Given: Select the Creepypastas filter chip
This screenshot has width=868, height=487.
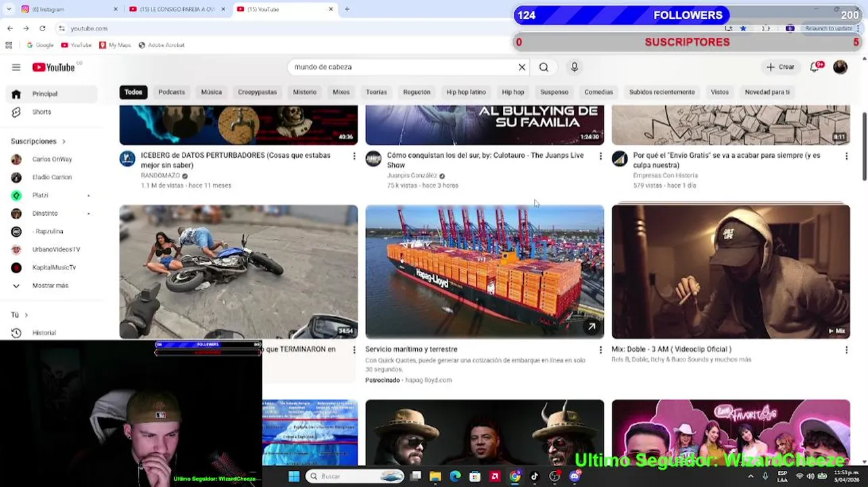Looking at the screenshot, I should click(x=257, y=92).
